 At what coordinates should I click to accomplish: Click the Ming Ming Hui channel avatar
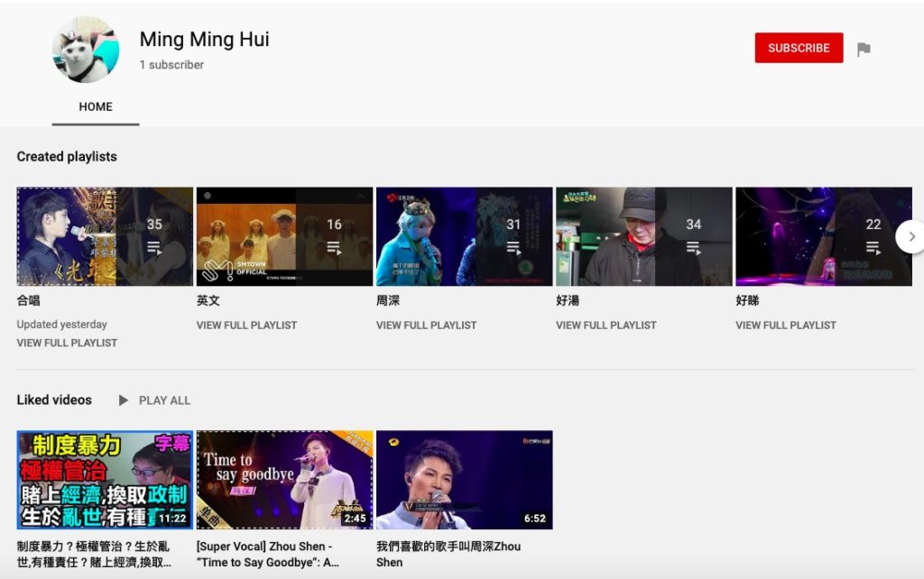pyautogui.click(x=86, y=50)
